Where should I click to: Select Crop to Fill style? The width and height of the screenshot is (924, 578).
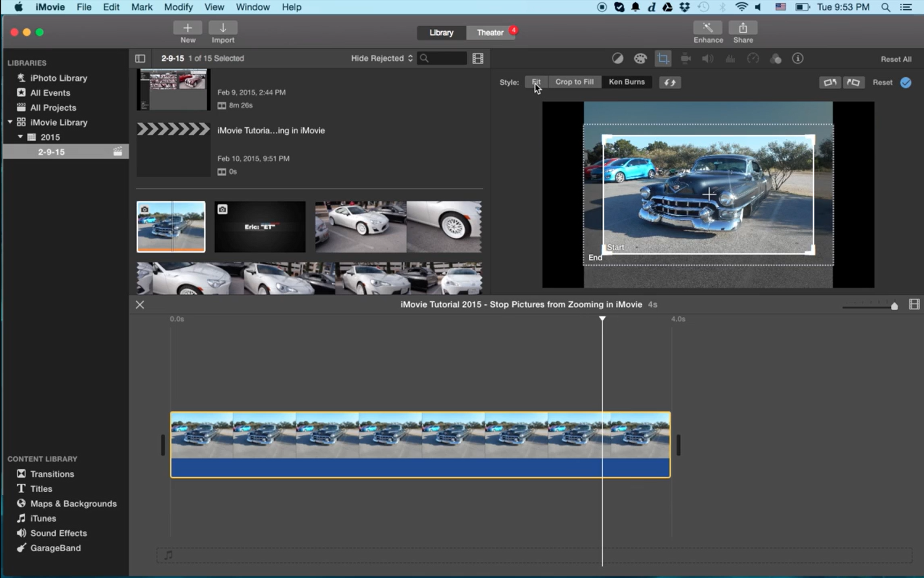574,81
